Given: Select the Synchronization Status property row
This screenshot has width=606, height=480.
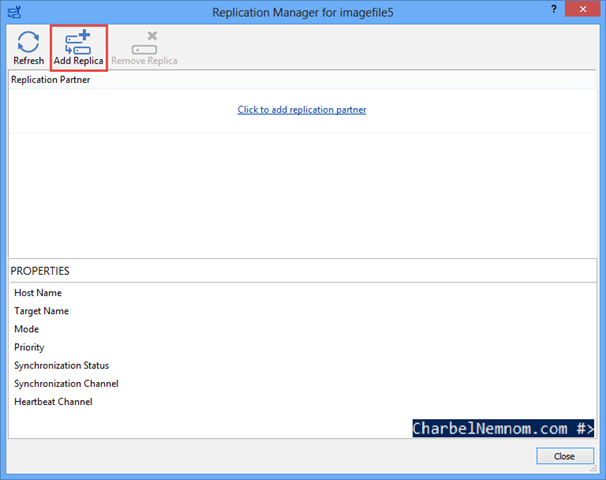Looking at the screenshot, I should point(302,366).
